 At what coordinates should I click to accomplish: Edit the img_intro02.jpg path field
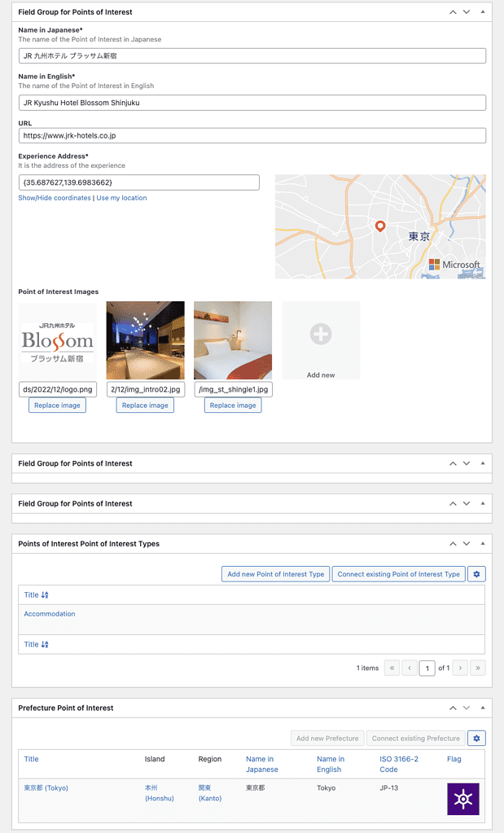[146, 389]
